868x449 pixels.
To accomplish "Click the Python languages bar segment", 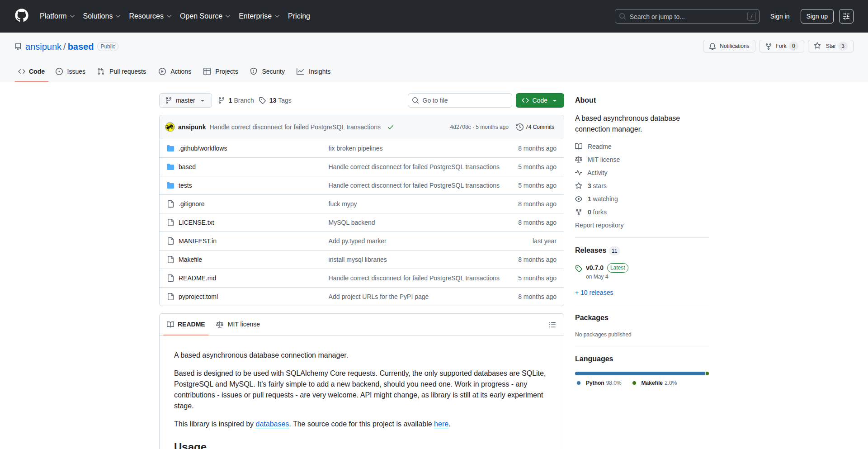I will tap(640, 373).
